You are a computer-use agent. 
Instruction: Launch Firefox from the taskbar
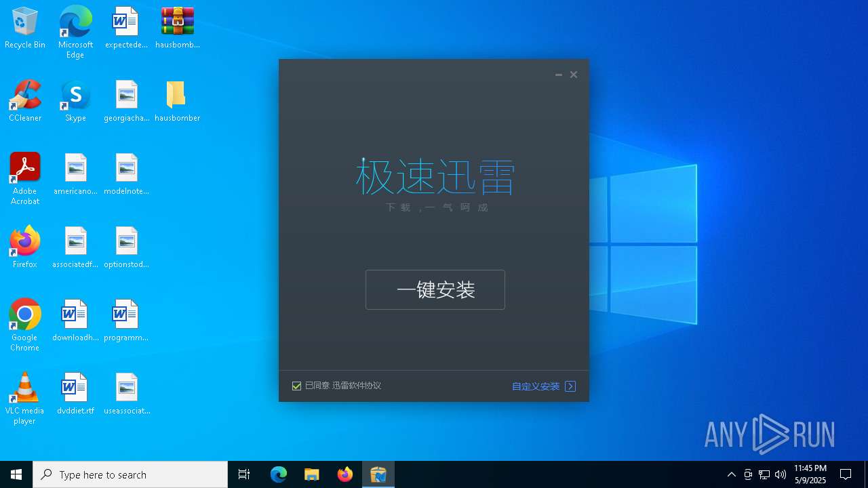[x=345, y=474]
